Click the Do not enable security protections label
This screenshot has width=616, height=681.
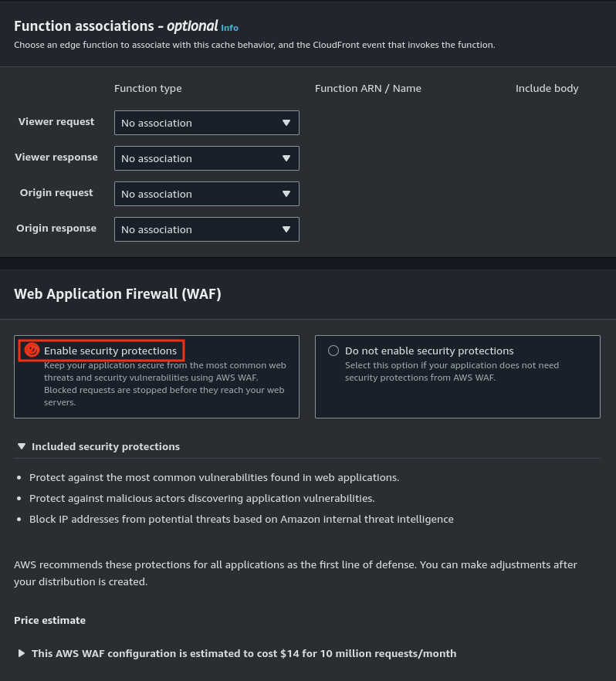[x=429, y=351]
